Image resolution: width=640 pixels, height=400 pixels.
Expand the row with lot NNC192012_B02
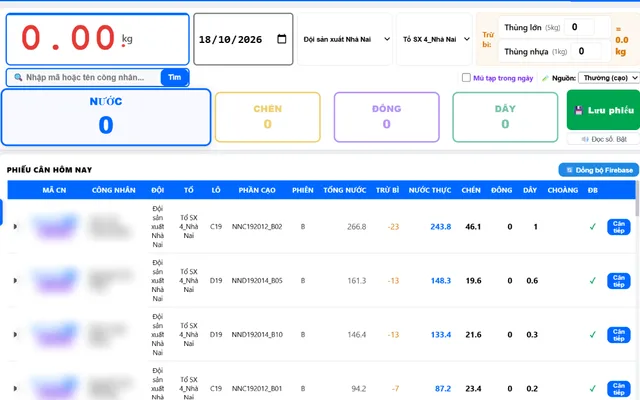pos(15,227)
